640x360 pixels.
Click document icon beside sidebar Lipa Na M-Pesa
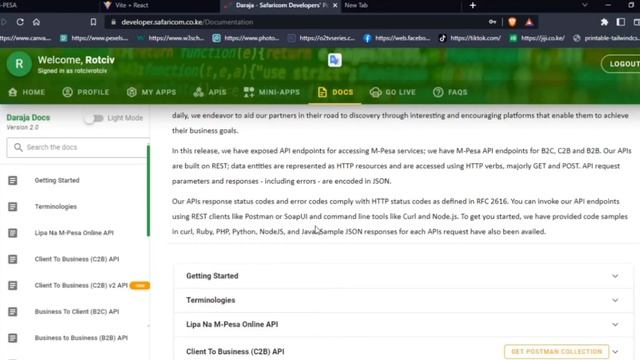coord(13,233)
